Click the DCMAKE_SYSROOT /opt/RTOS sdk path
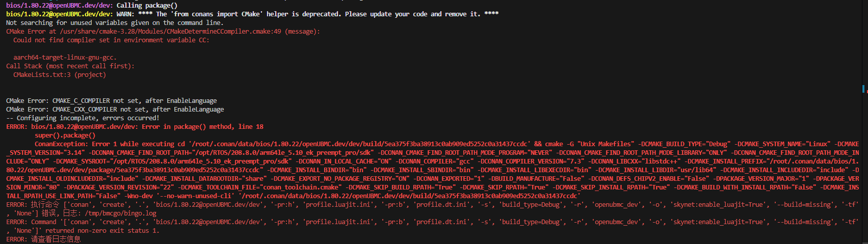Screen dimensions: 868x244 [x=193, y=161]
